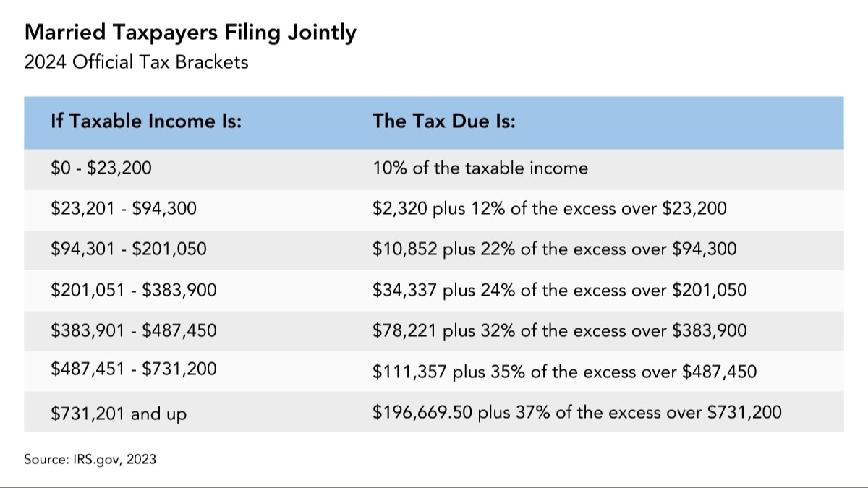Click the "Source: IRS.gov, 2023" footnote
868x488 pixels.
pyautogui.click(x=90, y=458)
